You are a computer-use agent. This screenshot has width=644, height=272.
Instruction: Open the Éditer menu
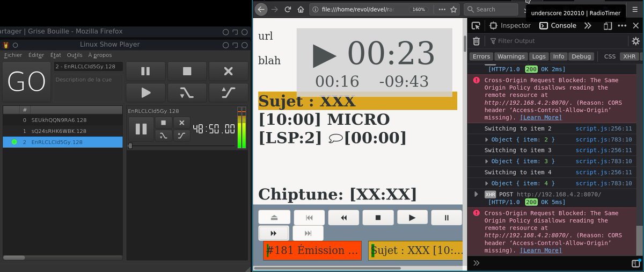pos(36,55)
